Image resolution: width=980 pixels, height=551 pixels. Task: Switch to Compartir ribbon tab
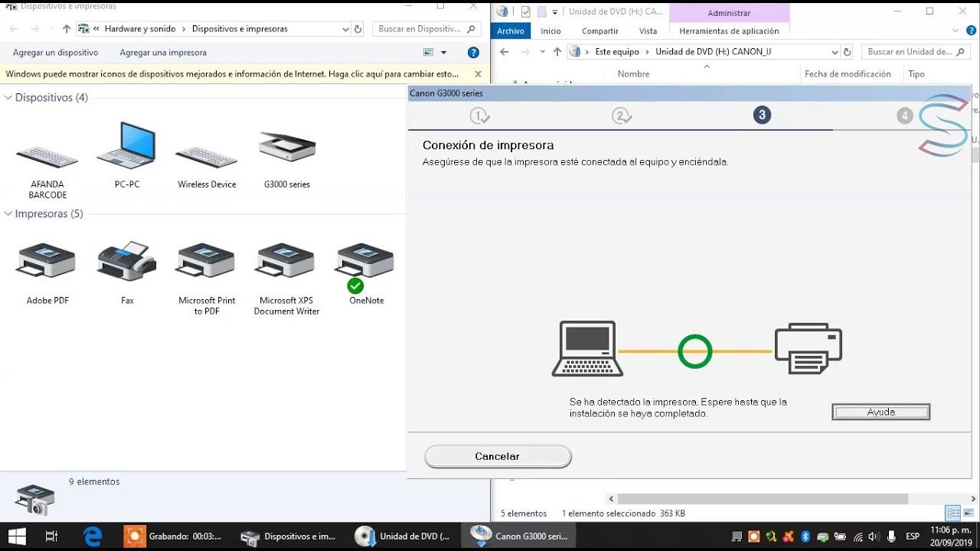[599, 31]
